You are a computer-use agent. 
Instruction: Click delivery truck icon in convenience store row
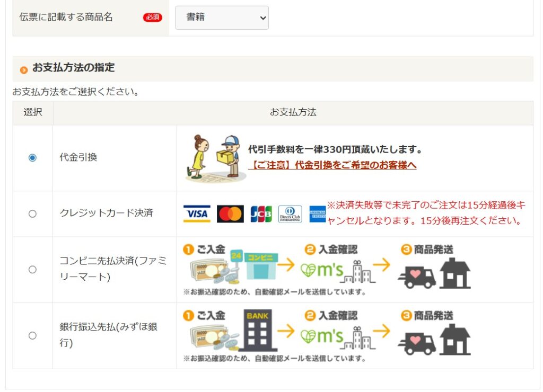(417, 278)
